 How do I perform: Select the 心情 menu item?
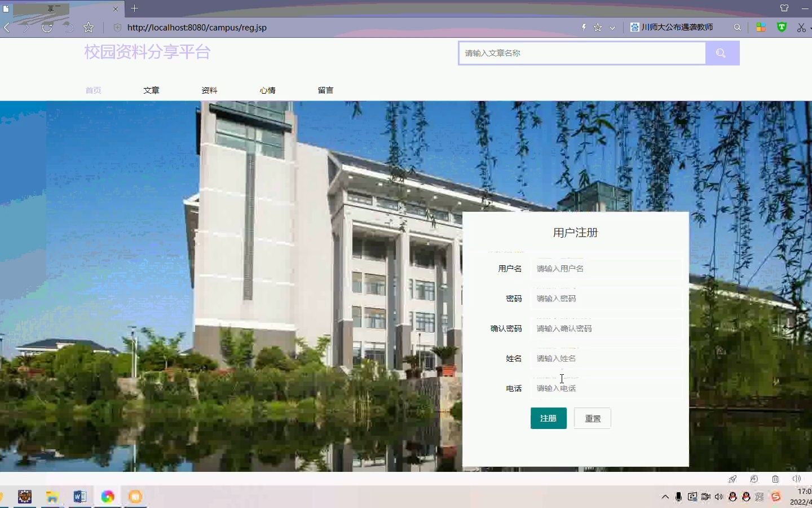click(x=267, y=90)
